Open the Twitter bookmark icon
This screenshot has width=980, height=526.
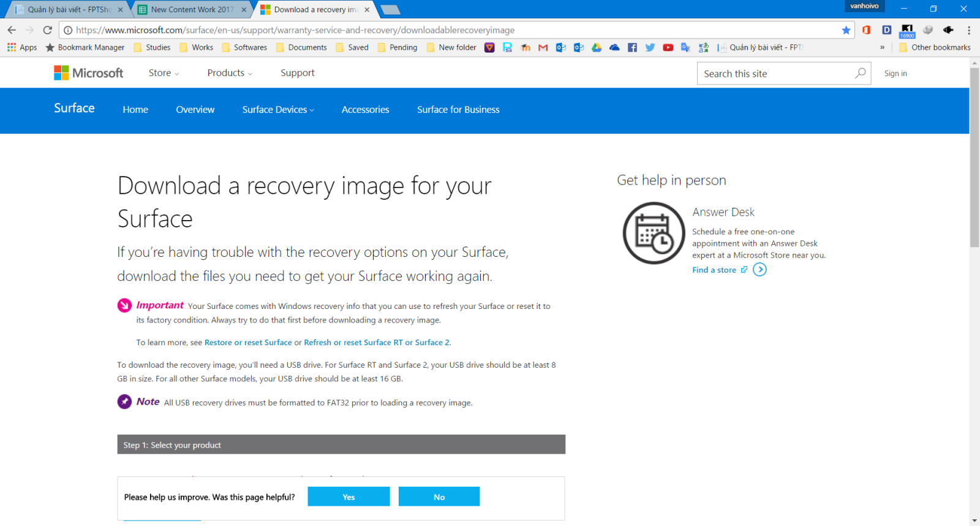click(650, 47)
